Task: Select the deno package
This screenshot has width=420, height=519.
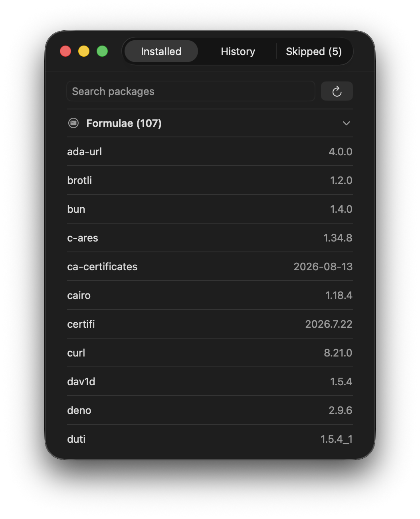Action: [210, 410]
